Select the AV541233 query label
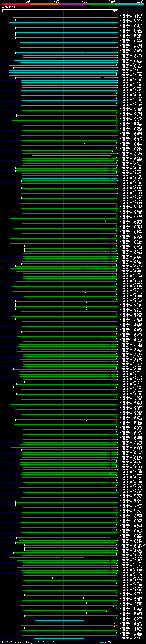The height and width of the screenshot is (644, 146). click(8, 7)
